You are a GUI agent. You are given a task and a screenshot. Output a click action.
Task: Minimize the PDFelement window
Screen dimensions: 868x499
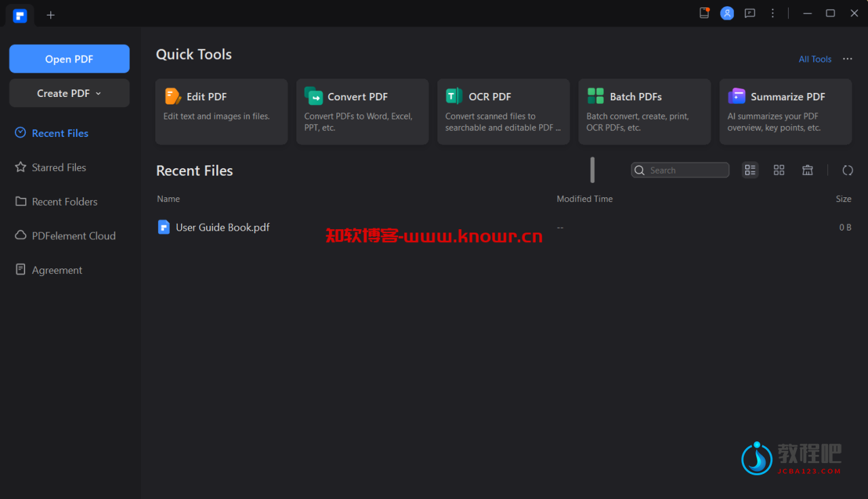pos(807,13)
